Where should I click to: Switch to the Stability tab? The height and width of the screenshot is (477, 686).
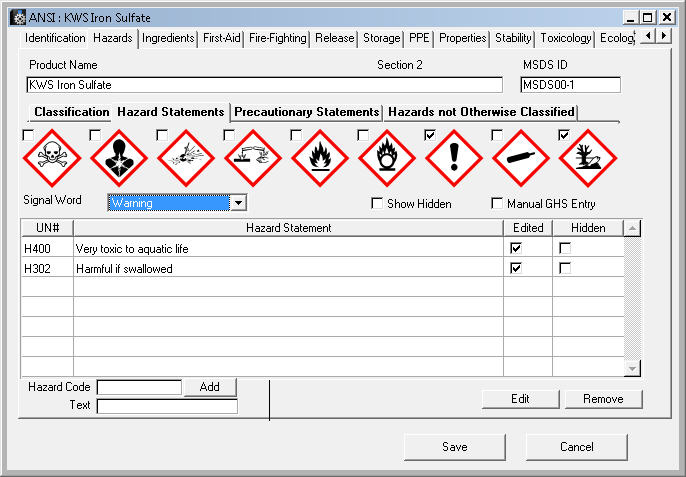pyautogui.click(x=513, y=38)
